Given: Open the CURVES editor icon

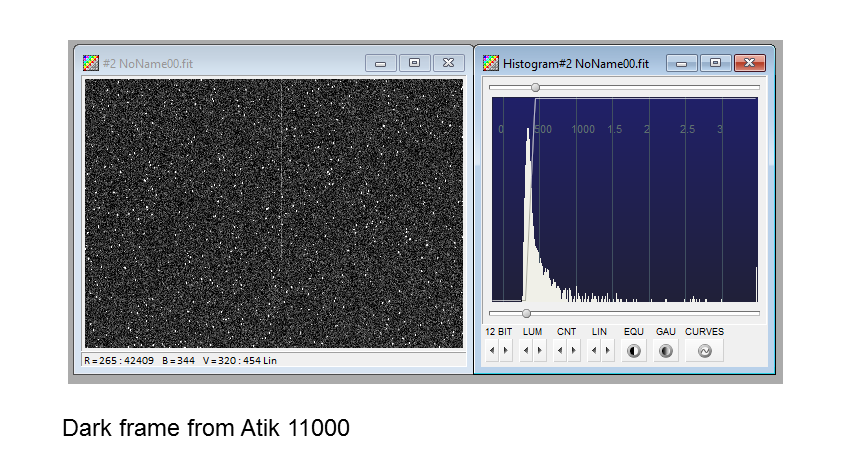Looking at the screenshot, I should (x=705, y=351).
